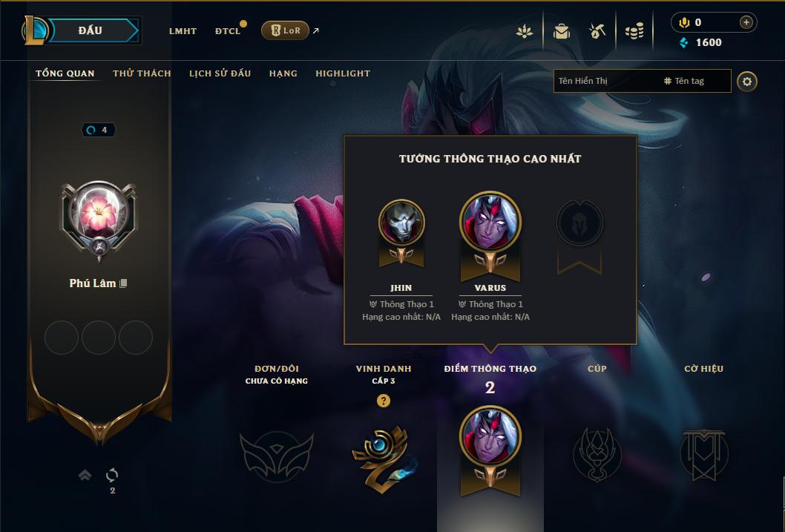The image size is (785, 532).
Task: Open the Store coins icon
Action: [x=634, y=32]
